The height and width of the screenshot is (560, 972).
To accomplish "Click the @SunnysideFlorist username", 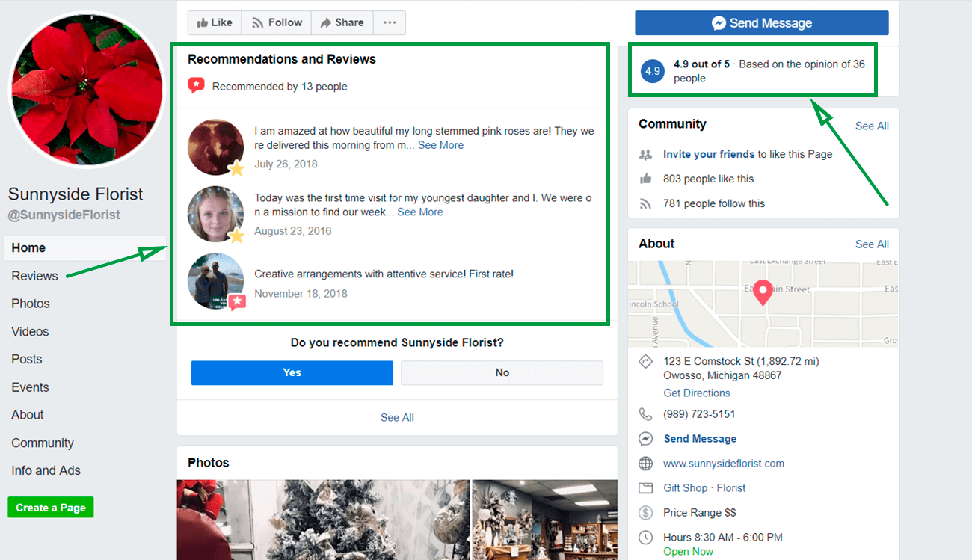I will tap(64, 215).
